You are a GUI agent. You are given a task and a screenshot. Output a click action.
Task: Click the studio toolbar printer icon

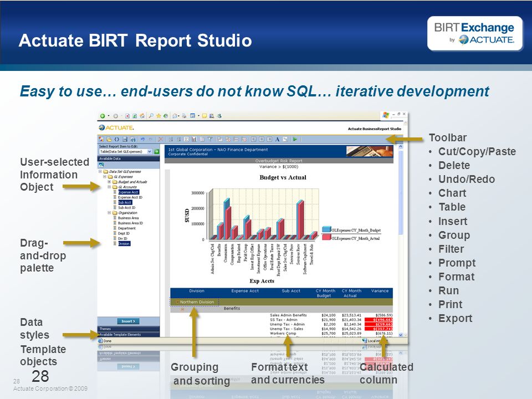coord(133,139)
